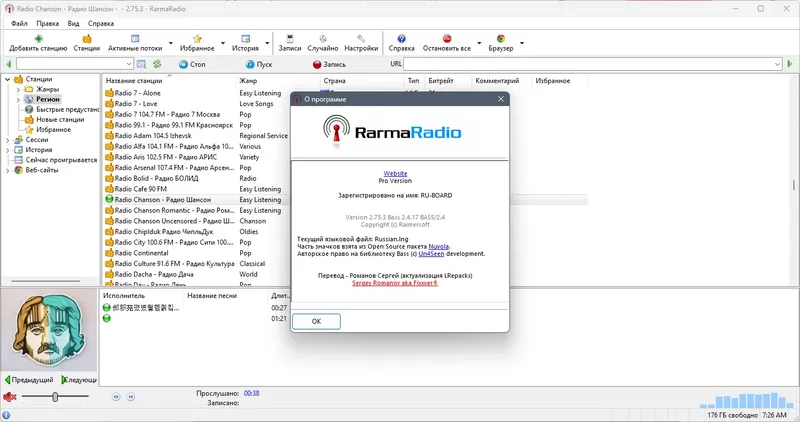Collapse the Станции tree node
Screen dimensions: 800x422
click(8, 79)
